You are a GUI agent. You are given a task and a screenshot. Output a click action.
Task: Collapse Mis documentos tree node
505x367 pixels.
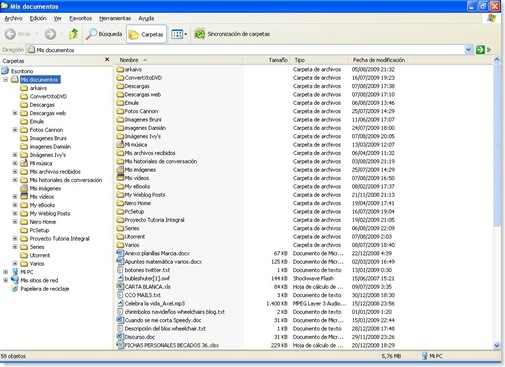pos(6,80)
